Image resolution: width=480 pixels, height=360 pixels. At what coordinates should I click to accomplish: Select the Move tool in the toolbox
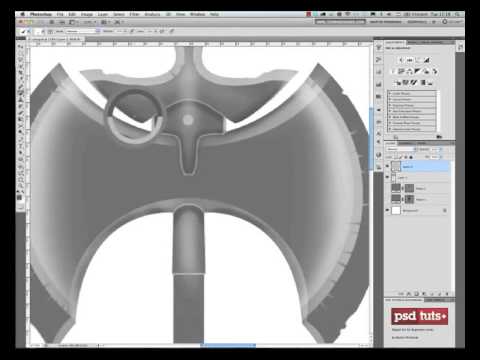(21, 47)
